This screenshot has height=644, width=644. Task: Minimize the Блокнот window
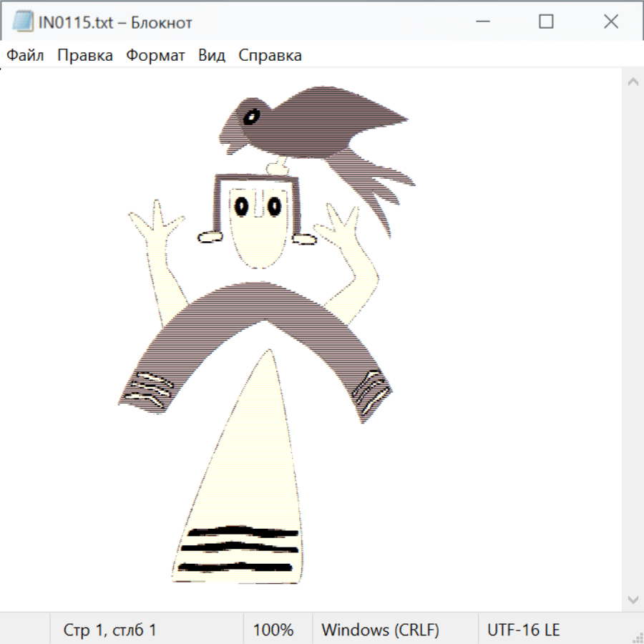(x=482, y=22)
